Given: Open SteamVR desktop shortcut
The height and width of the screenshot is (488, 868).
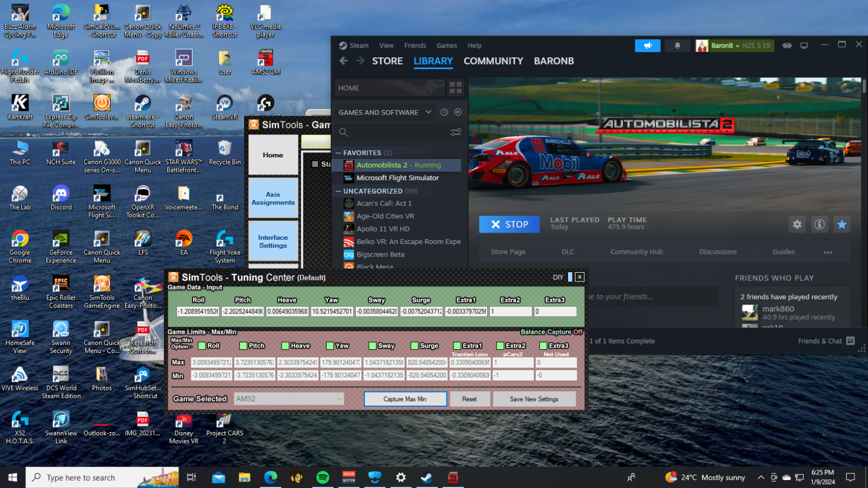Looking at the screenshot, I should [225, 107].
